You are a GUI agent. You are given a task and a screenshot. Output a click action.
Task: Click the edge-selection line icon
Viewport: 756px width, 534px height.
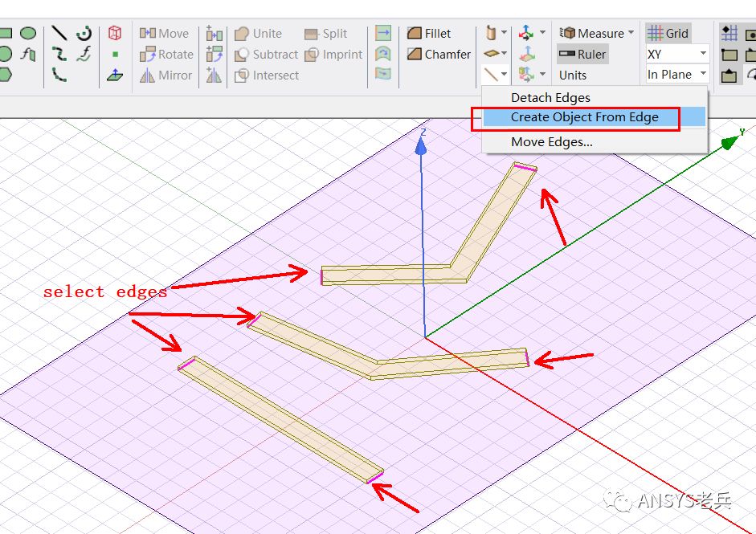[x=491, y=74]
